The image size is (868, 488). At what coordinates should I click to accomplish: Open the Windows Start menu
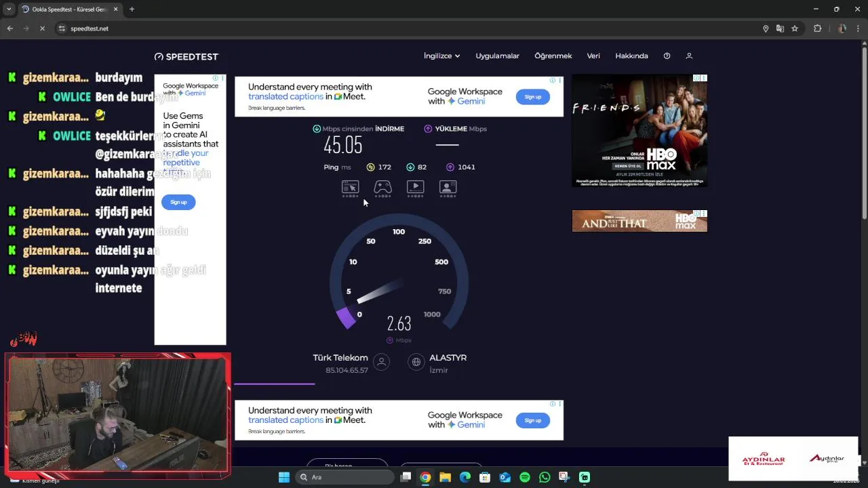point(284,477)
